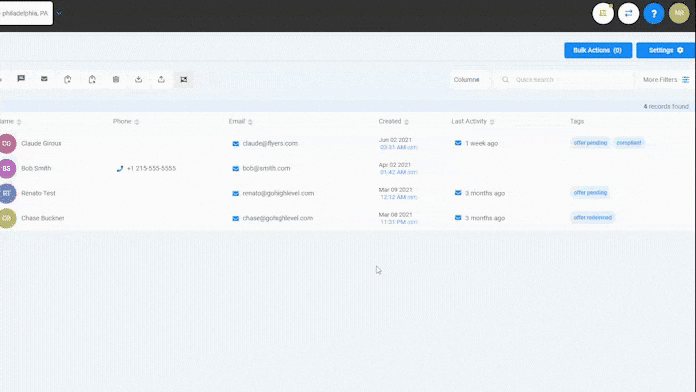The width and height of the screenshot is (696, 392).
Task: Click the switch arrows icon in top bar
Action: click(x=628, y=13)
